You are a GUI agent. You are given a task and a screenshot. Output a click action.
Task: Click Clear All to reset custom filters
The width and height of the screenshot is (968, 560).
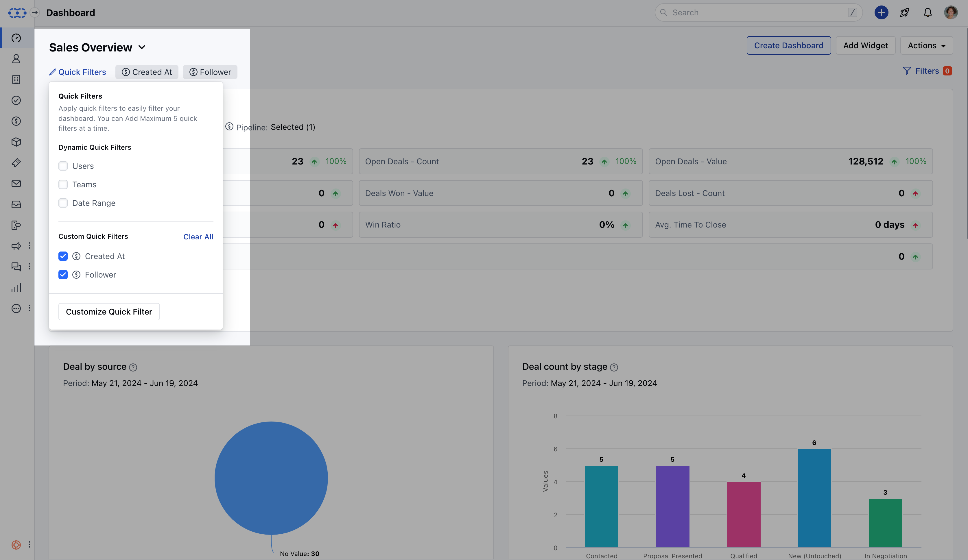(198, 236)
